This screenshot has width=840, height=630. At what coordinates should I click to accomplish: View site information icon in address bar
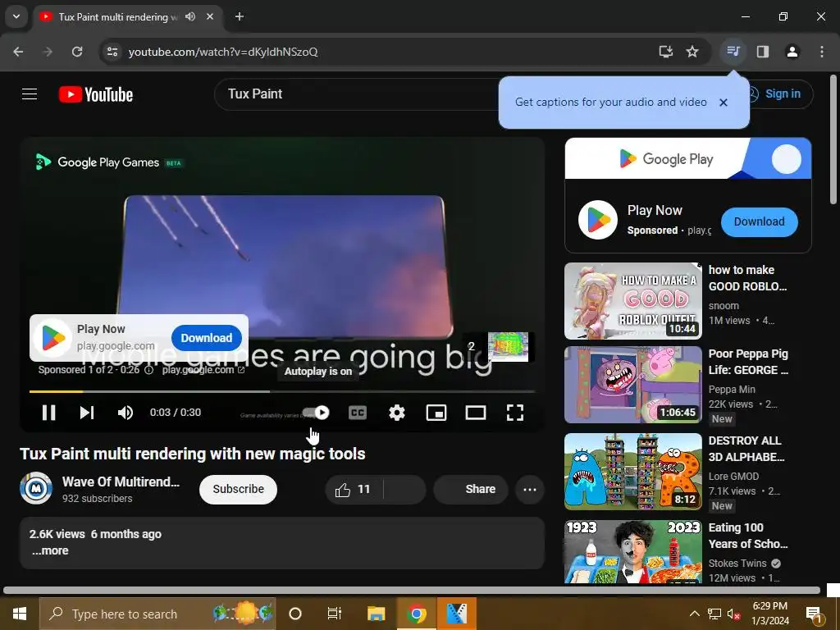pyautogui.click(x=112, y=52)
